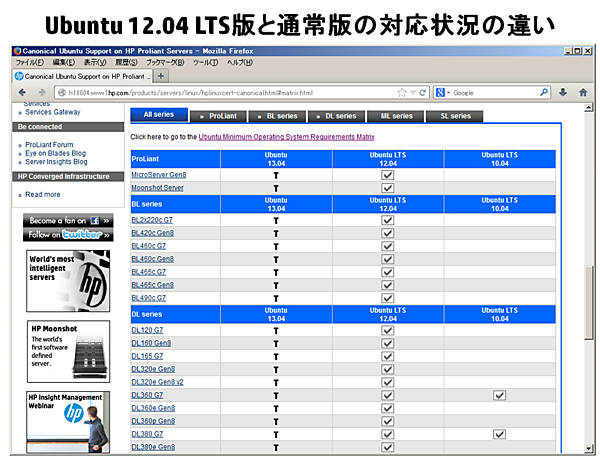Switch to the ProLiant tab
The width and height of the screenshot is (600, 456).
[x=218, y=116]
